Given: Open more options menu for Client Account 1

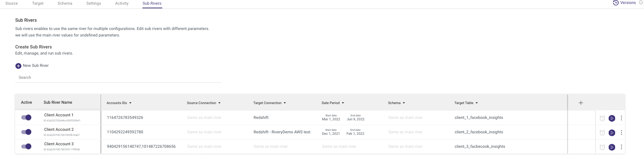Looking at the screenshot, I should click(x=621, y=118).
